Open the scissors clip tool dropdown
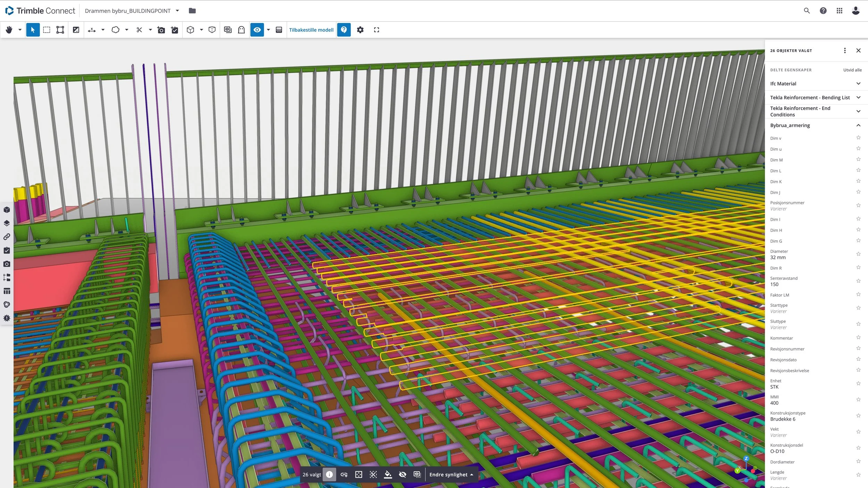This screenshot has height=488, width=868. [x=150, y=30]
